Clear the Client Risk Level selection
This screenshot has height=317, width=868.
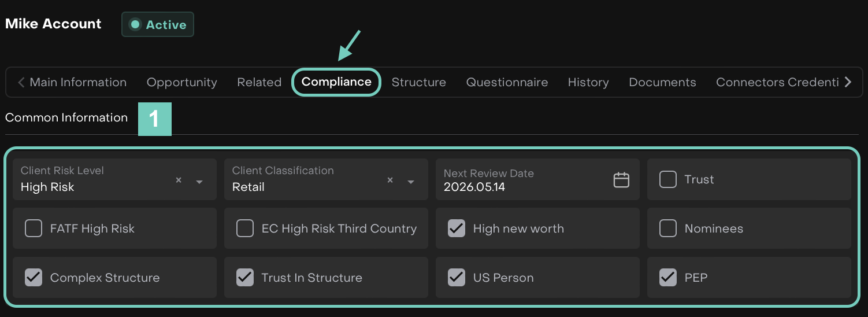coord(179,180)
